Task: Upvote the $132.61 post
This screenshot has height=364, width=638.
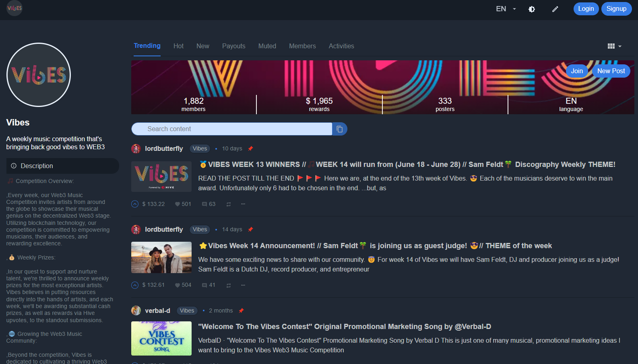Action: tap(135, 285)
